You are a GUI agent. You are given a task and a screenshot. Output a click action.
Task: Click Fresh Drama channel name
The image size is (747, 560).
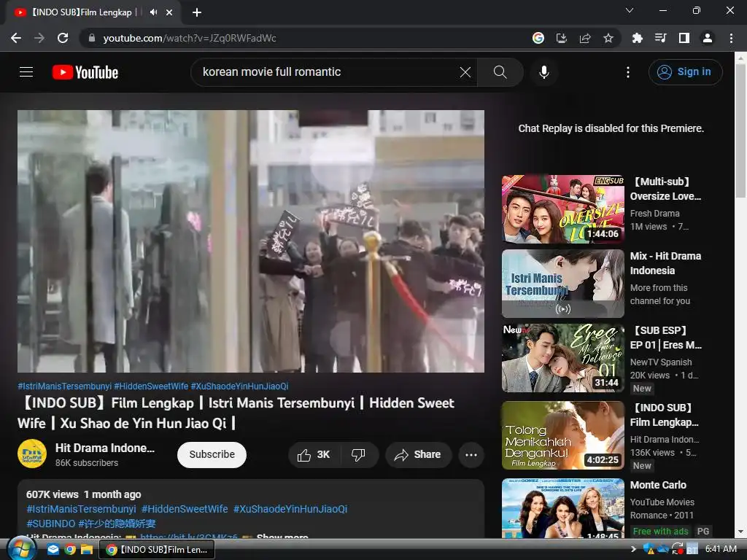[x=654, y=214]
